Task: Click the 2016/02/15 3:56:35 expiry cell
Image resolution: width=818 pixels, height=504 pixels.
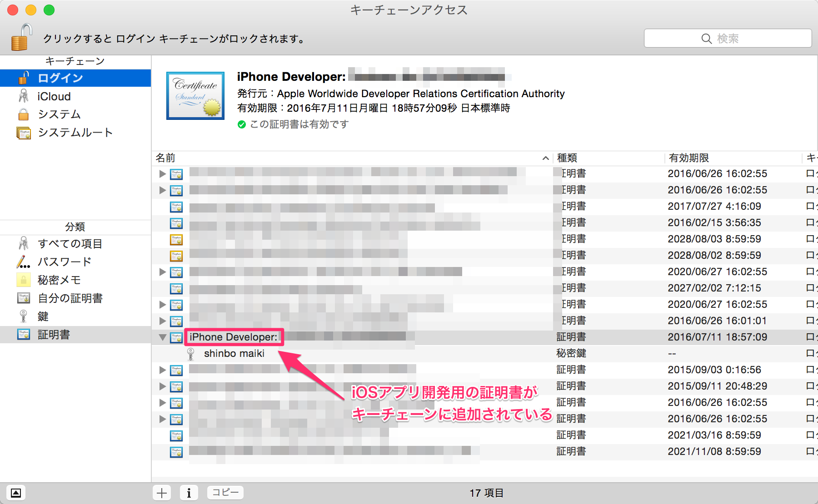Action: click(x=714, y=222)
